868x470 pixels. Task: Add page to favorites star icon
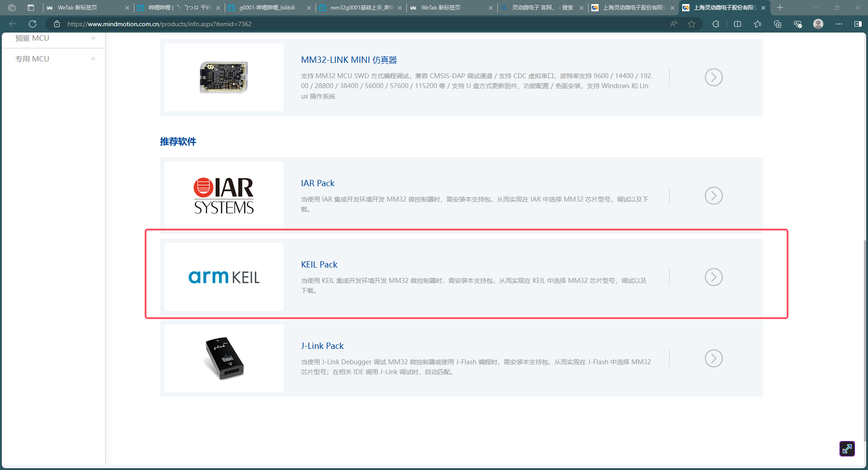(692, 24)
